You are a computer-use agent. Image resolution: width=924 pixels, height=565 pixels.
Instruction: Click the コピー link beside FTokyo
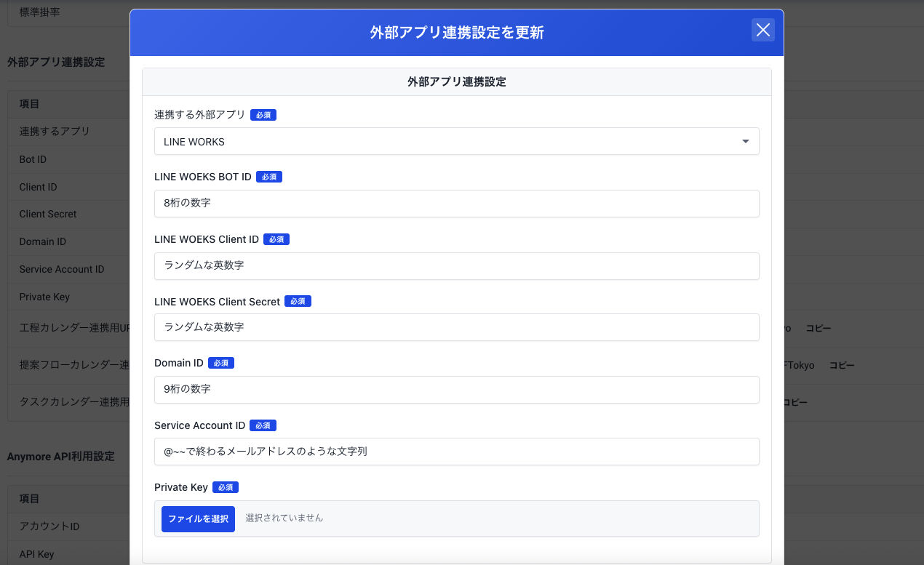click(842, 365)
